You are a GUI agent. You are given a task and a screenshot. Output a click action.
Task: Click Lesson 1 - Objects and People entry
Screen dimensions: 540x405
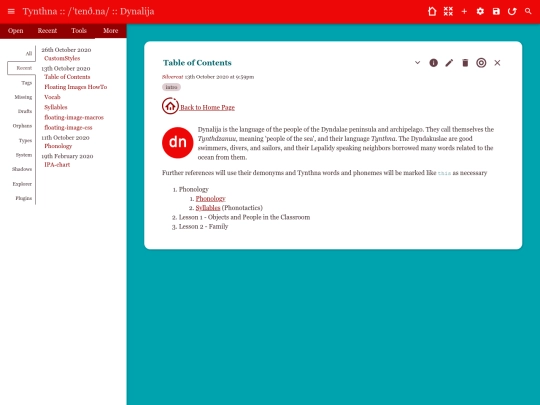pos(244,217)
